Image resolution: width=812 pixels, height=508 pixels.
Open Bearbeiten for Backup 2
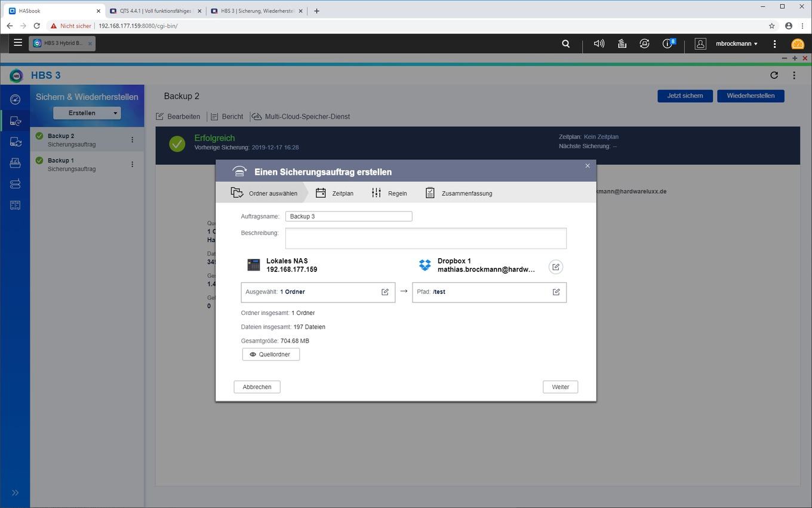pyautogui.click(x=178, y=117)
